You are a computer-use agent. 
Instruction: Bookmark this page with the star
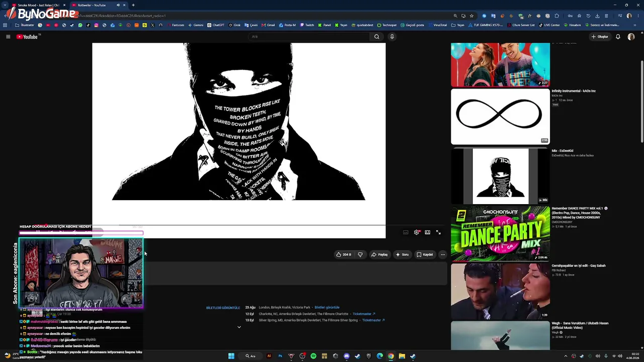pos(471,16)
